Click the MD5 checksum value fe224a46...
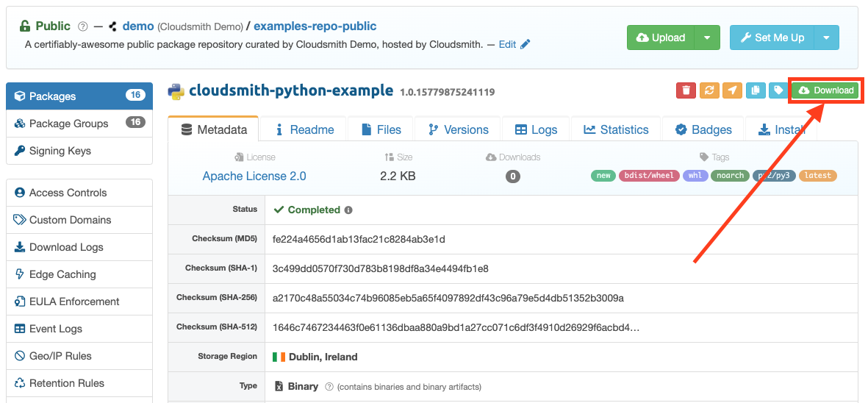This screenshot has width=868, height=403. tap(359, 240)
